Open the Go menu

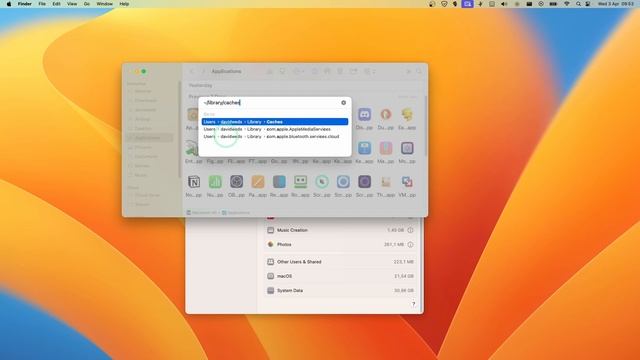pyautogui.click(x=87, y=4)
